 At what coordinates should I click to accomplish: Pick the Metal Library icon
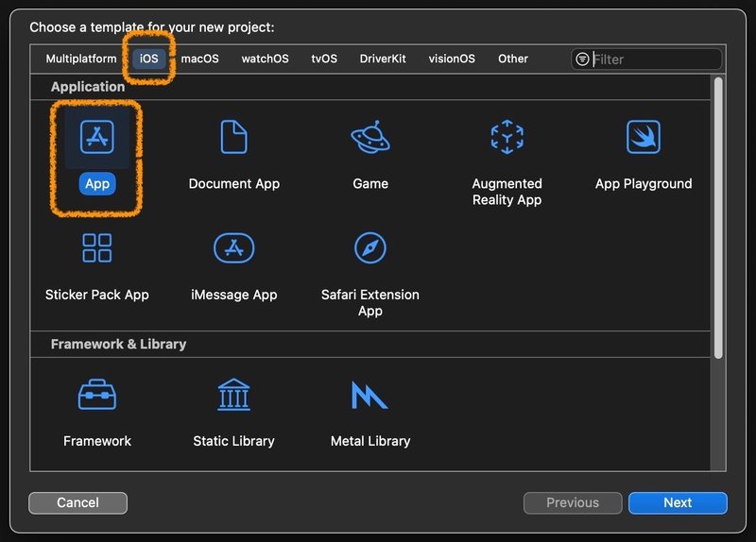tap(369, 395)
